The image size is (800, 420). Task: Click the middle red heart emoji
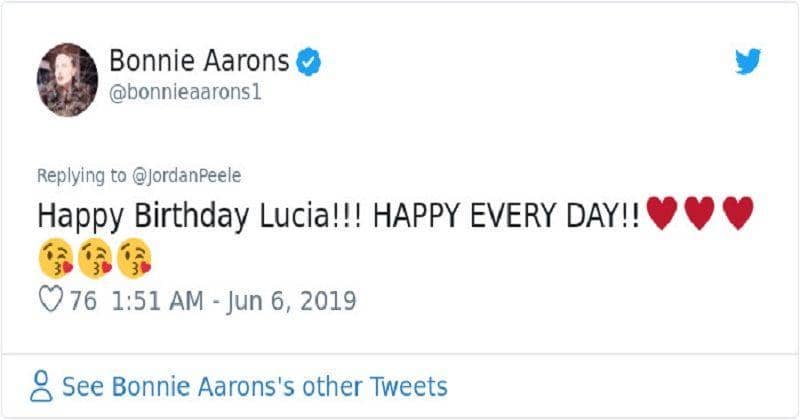699,214
